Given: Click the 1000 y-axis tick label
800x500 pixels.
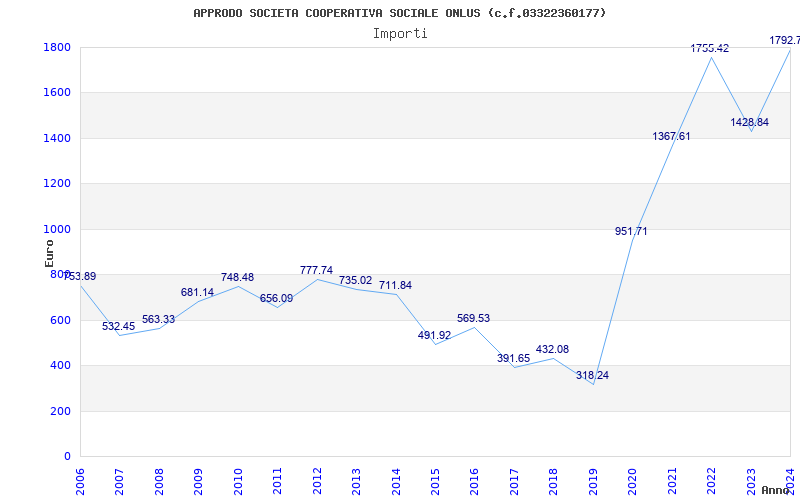Looking at the screenshot, I should click(56, 229).
